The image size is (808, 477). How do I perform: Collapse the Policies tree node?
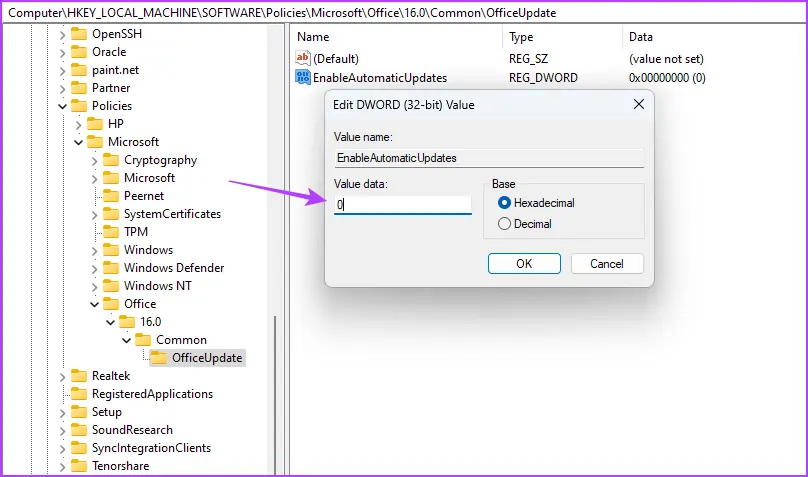62,106
